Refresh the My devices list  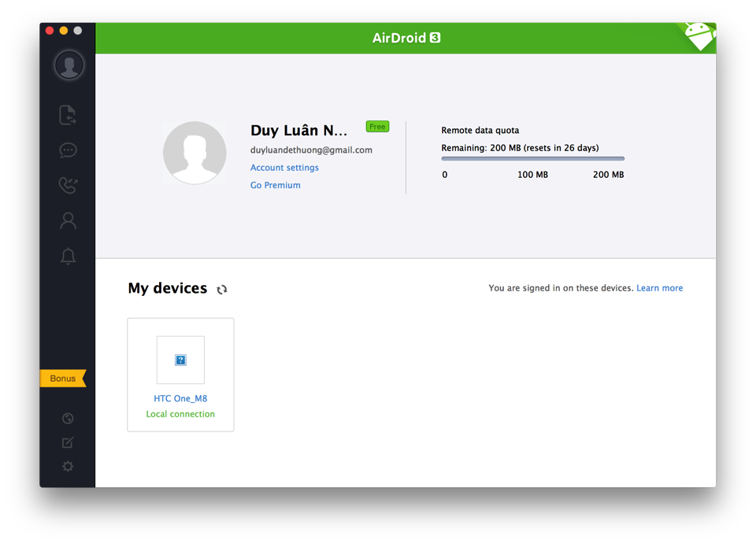click(222, 289)
